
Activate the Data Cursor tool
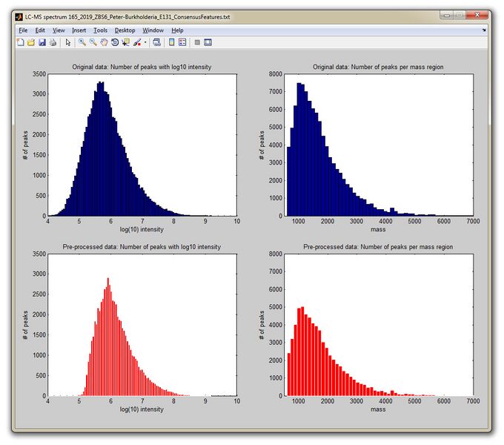pos(126,42)
